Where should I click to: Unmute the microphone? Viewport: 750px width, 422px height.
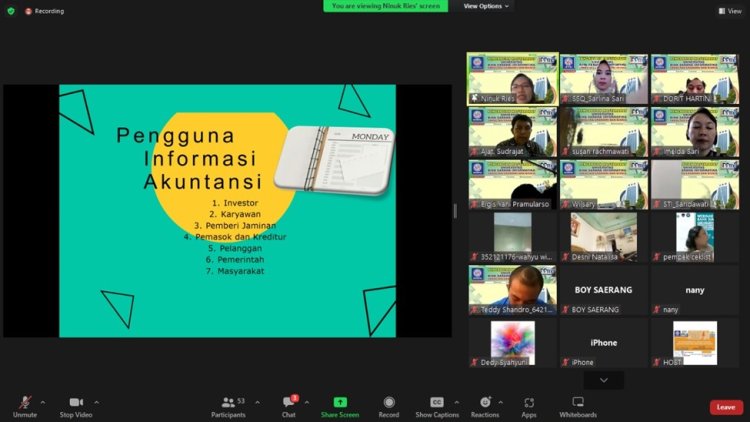(x=25, y=407)
